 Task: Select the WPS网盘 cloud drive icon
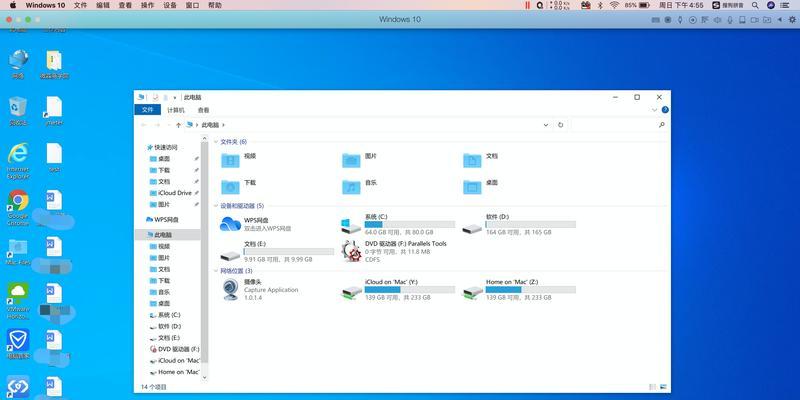tap(231, 224)
